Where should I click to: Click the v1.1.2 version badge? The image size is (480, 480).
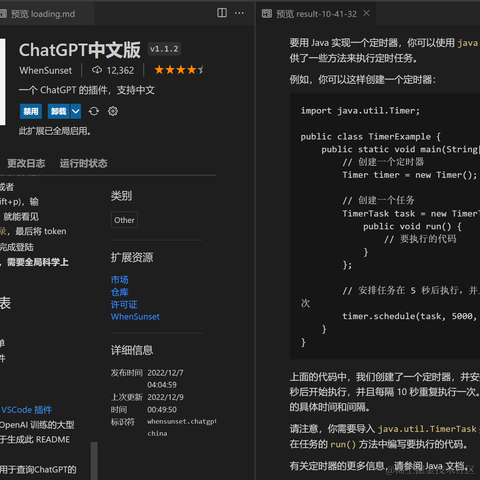coord(164,49)
